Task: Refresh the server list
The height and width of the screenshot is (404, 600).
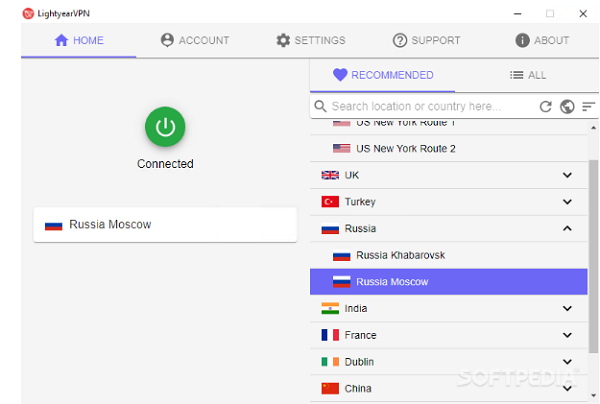Action: tap(546, 106)
